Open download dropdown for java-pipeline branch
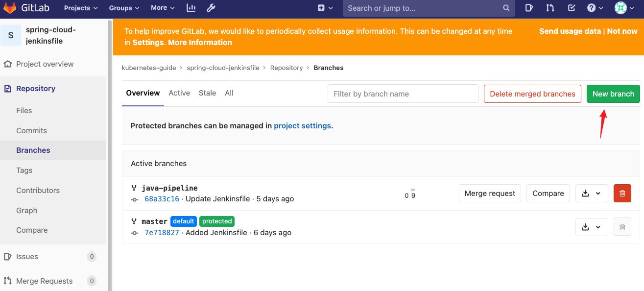 point(592,194)
